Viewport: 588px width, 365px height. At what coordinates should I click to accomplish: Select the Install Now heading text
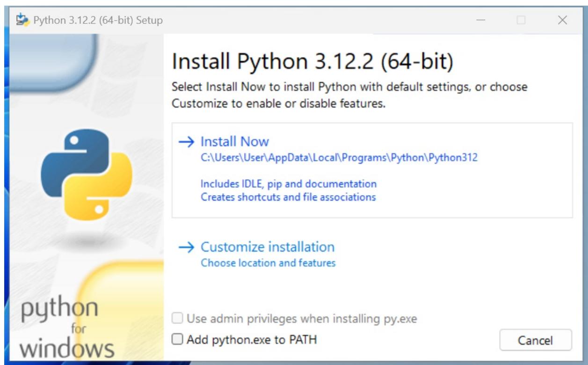click(234, 141)
